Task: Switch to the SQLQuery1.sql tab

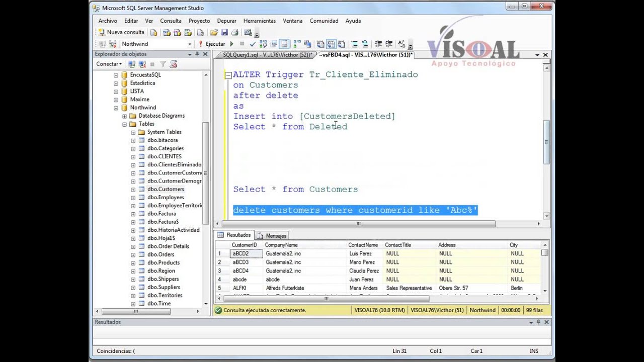Action: (x=267, y=55)
